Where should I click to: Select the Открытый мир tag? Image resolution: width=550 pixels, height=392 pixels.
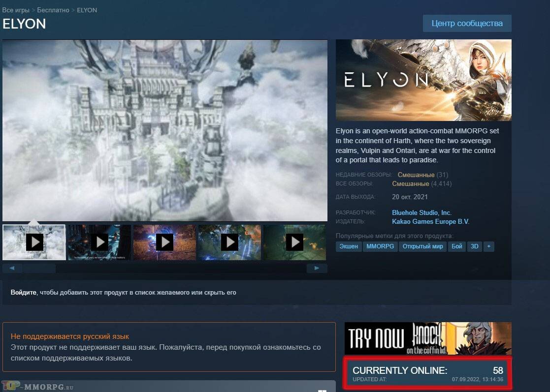[x=422, y=246]
